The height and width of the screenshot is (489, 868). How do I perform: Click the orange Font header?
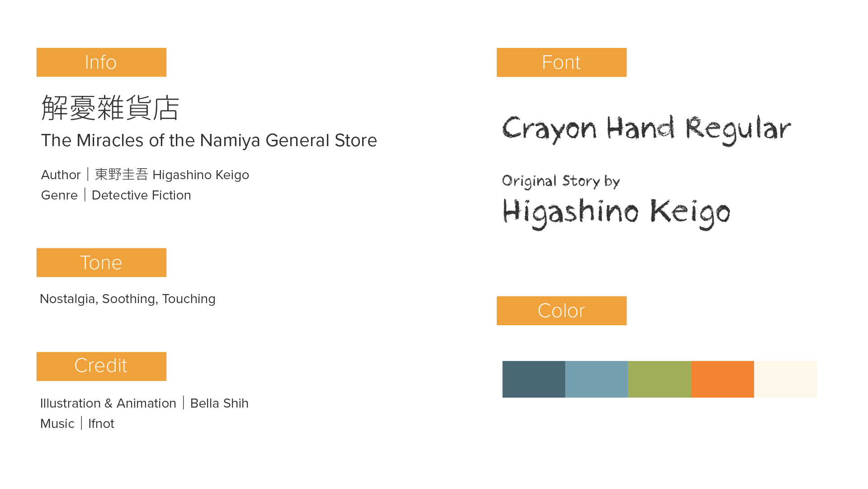[561, 62]
